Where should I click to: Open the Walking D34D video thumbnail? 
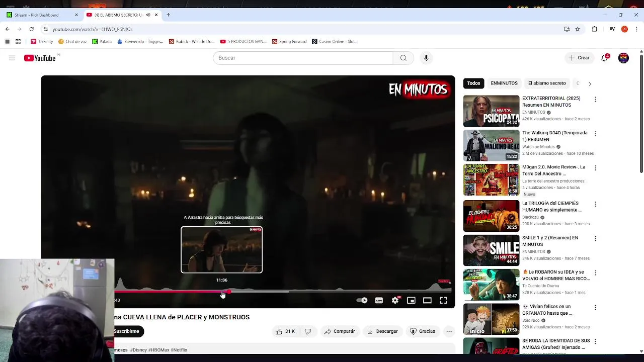(491, 145)
